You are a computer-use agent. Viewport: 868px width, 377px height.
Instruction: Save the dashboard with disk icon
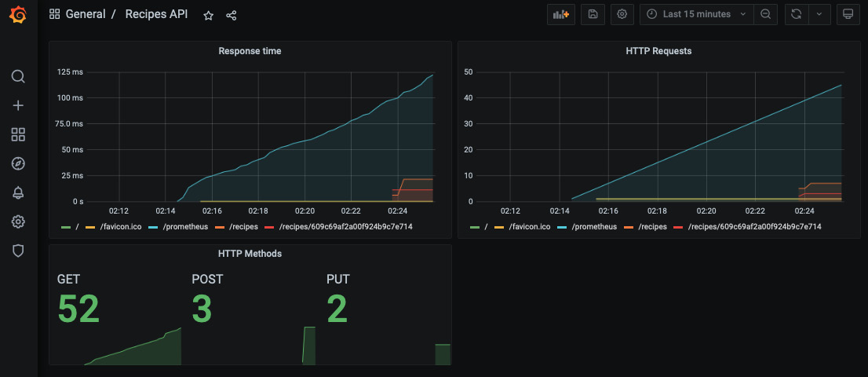593,14
